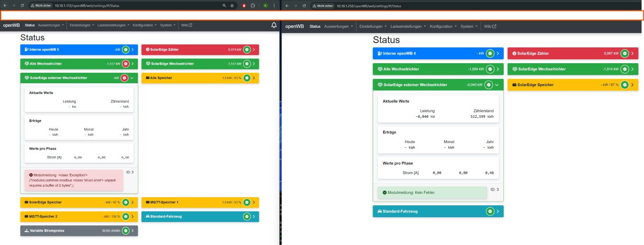The height and width of the screenshot is (245, 644).
Task: Click status check on MQTT-Speicher 2 card
Action: (x=125, y=216)
